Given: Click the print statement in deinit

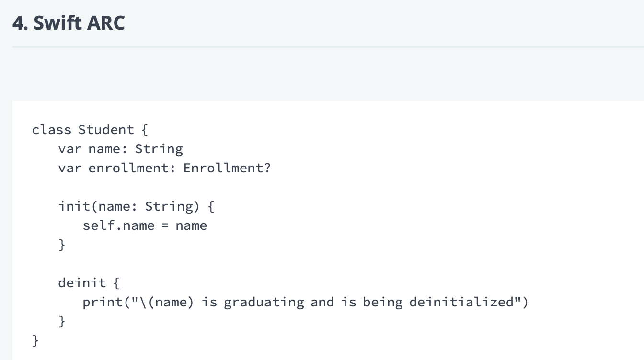Looking at the screenshot, I should click(x=305, y=302).
